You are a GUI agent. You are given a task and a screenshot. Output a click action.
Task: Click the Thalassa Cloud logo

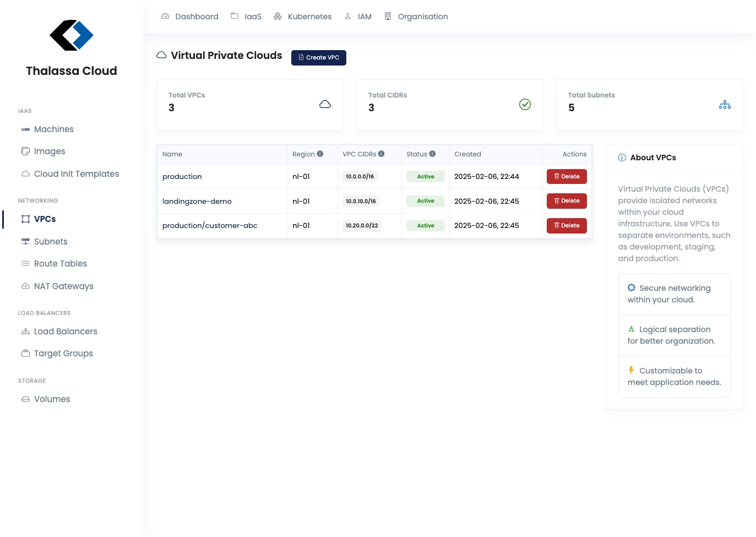click(72, 35)
